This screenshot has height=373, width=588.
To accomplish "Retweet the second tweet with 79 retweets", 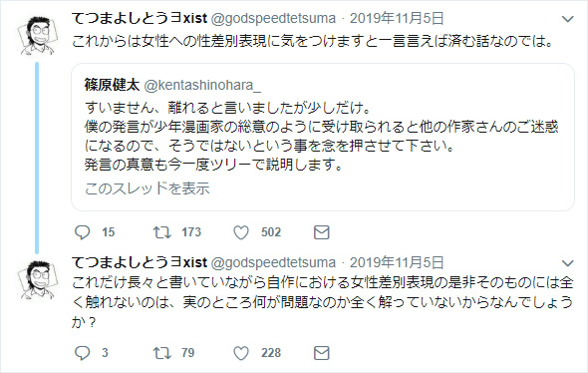I will [162, 353].
